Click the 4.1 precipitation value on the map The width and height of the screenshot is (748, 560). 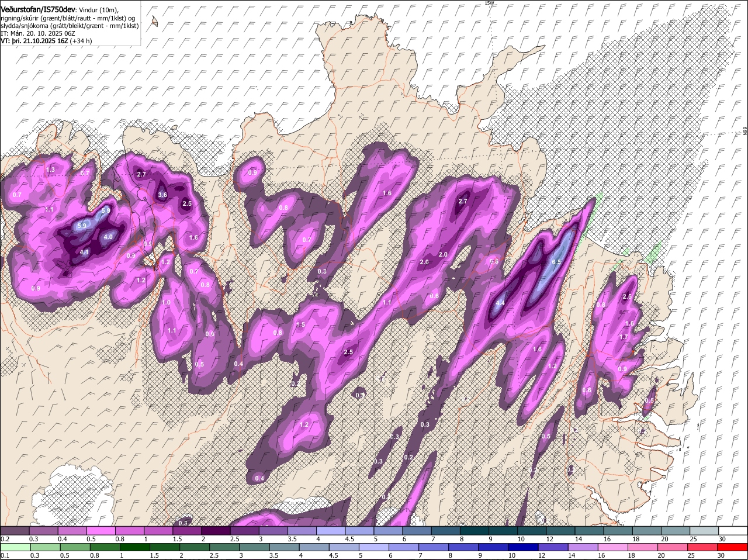click(85, 253)
